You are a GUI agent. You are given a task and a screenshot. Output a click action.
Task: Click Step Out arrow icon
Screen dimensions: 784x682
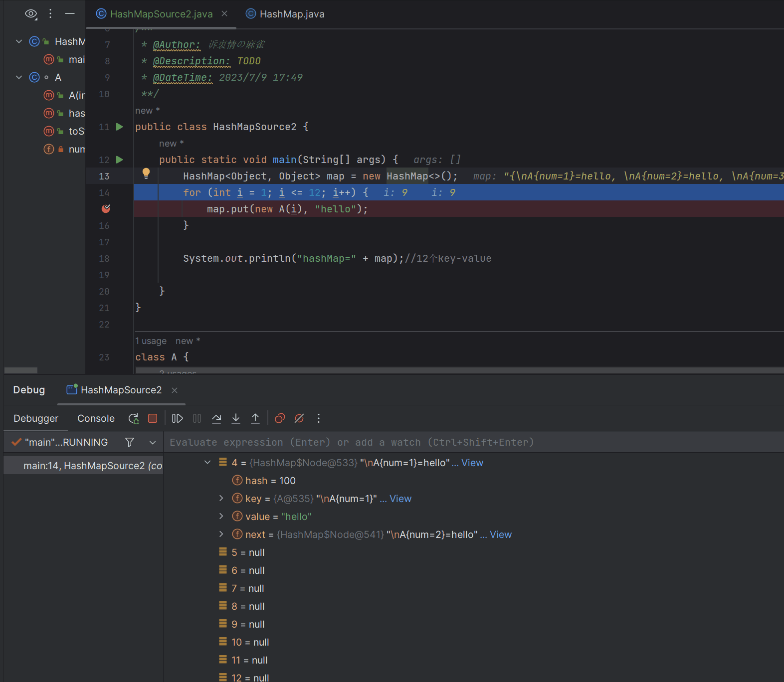pyautogui.click(x=255, y=419)
